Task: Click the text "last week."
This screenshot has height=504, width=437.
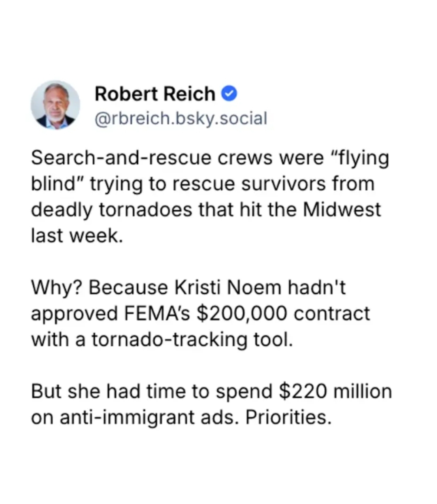Action: coord(76,236)
